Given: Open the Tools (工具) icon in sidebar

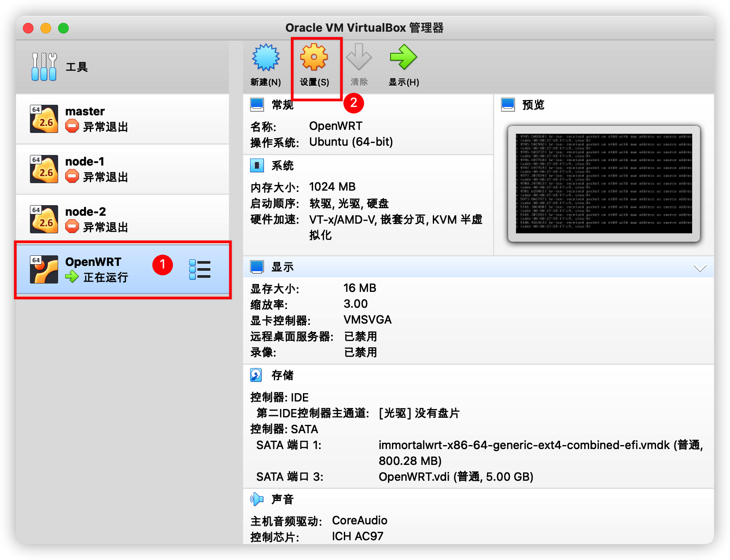Looking at the screenshot, I should pyautogui.click(x=44, y=67).
